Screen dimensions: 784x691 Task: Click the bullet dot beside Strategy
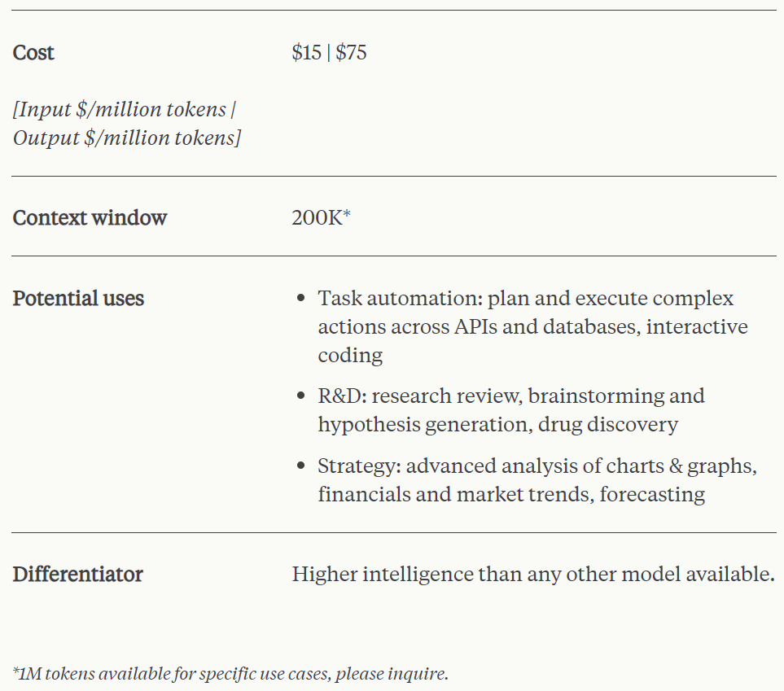coord(301,466)
